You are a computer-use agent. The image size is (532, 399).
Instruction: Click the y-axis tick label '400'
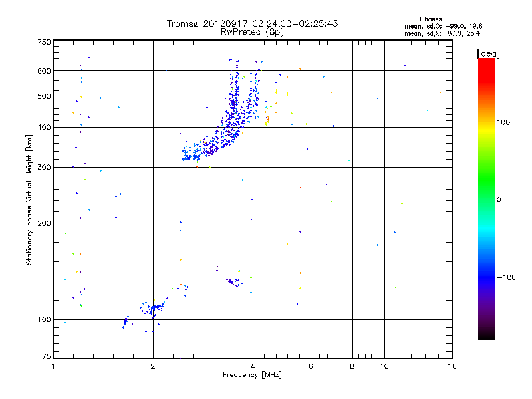tap(44, 127)
